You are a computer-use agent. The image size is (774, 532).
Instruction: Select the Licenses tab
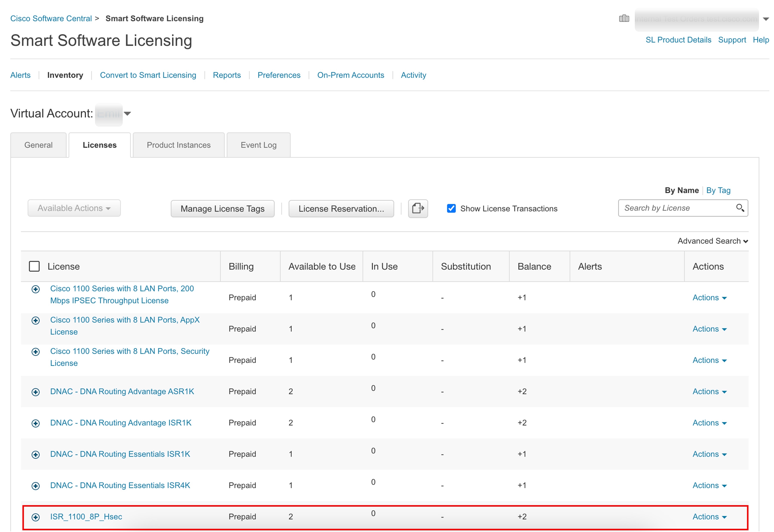tap(100, 145)
